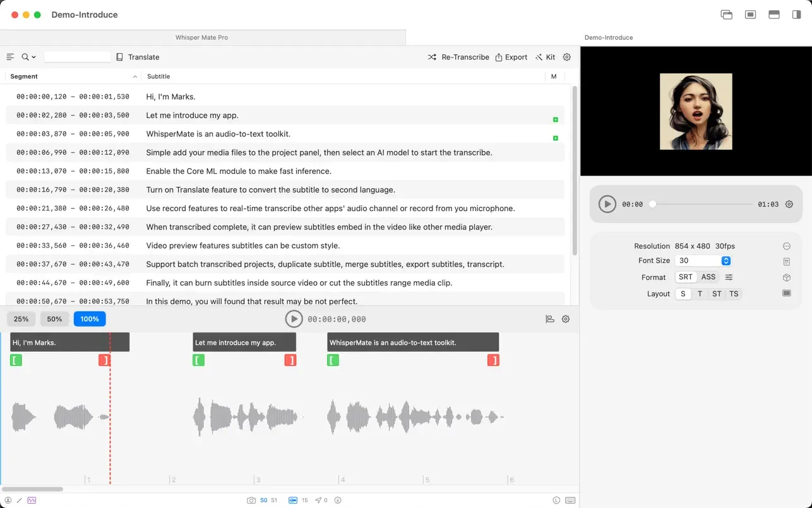Switch to the Whisper Mate Pro tab
This screenshot has height=508, width=812.
(202, 37)
